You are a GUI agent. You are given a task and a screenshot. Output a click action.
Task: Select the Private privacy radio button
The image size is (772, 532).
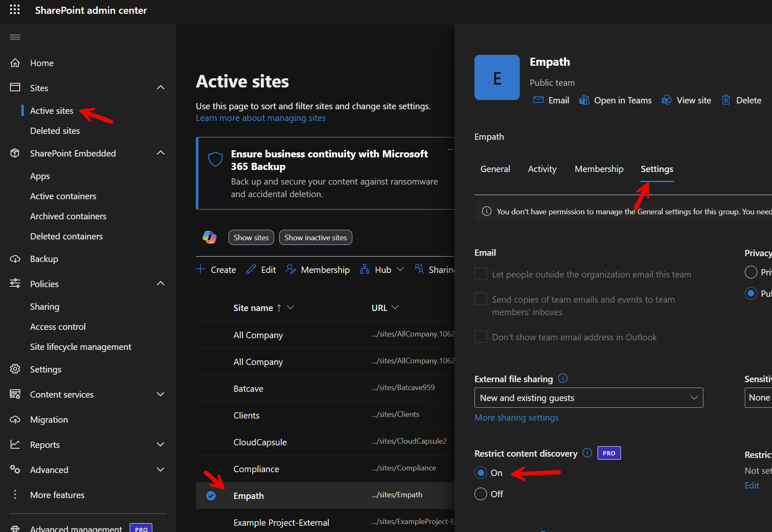(751, 272)
